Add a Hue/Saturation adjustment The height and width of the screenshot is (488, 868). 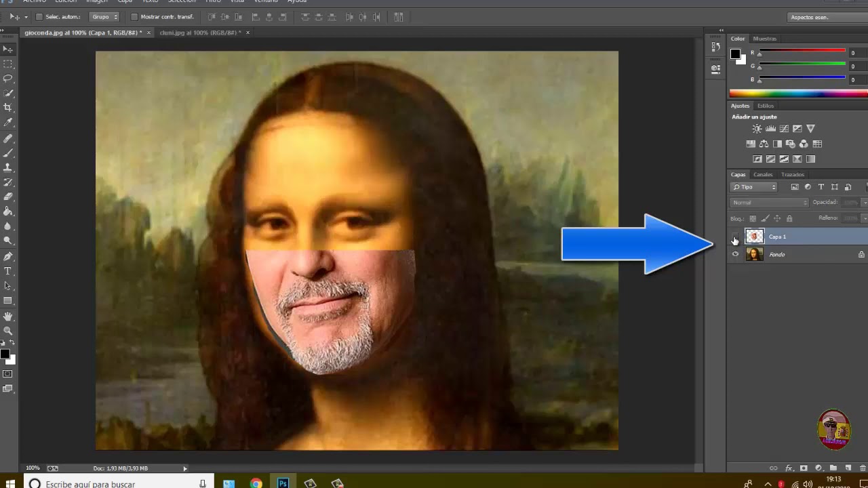[x=751, y=144]
